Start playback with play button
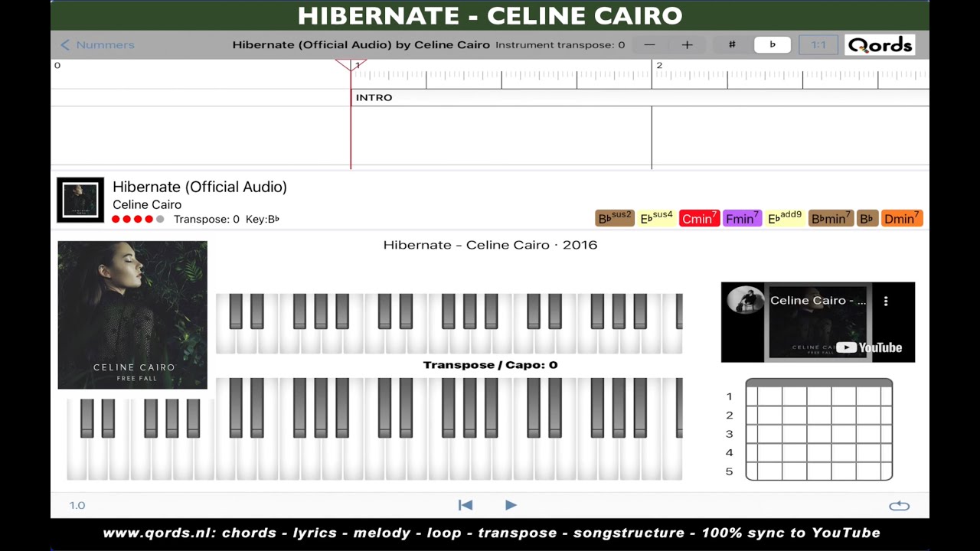This screenshot has height=551, width=980. coord(511,505)
